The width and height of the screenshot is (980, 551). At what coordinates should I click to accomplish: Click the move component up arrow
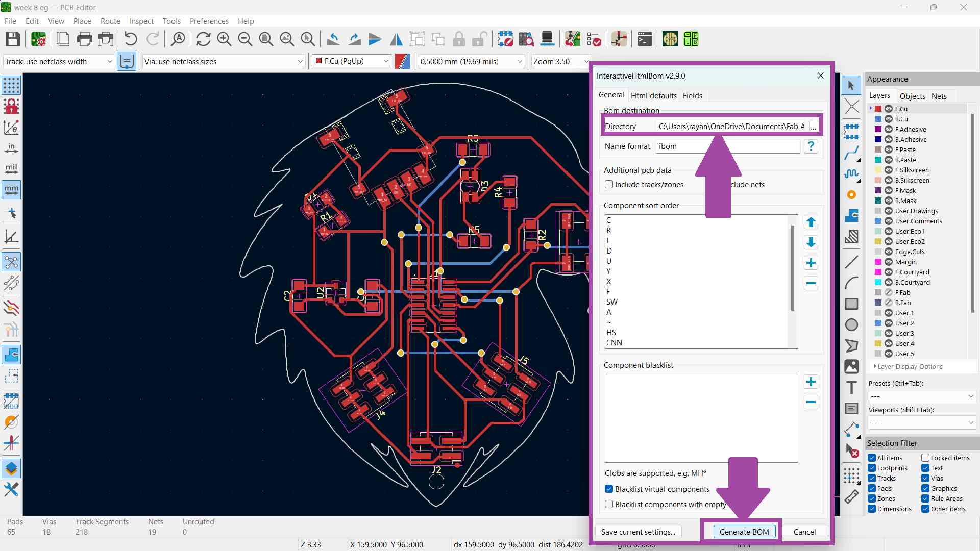coord(811,222)
